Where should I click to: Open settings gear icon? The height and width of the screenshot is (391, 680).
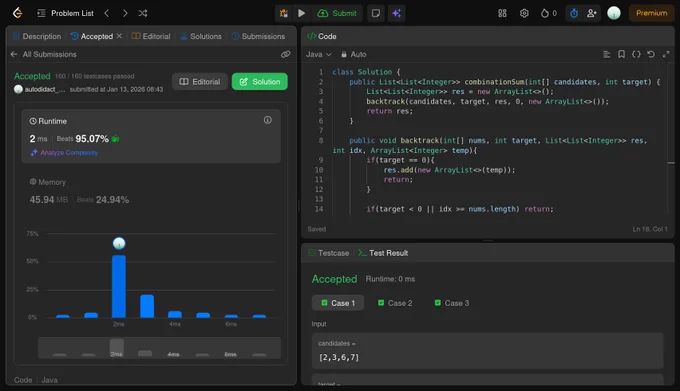[x=524, y=13]
